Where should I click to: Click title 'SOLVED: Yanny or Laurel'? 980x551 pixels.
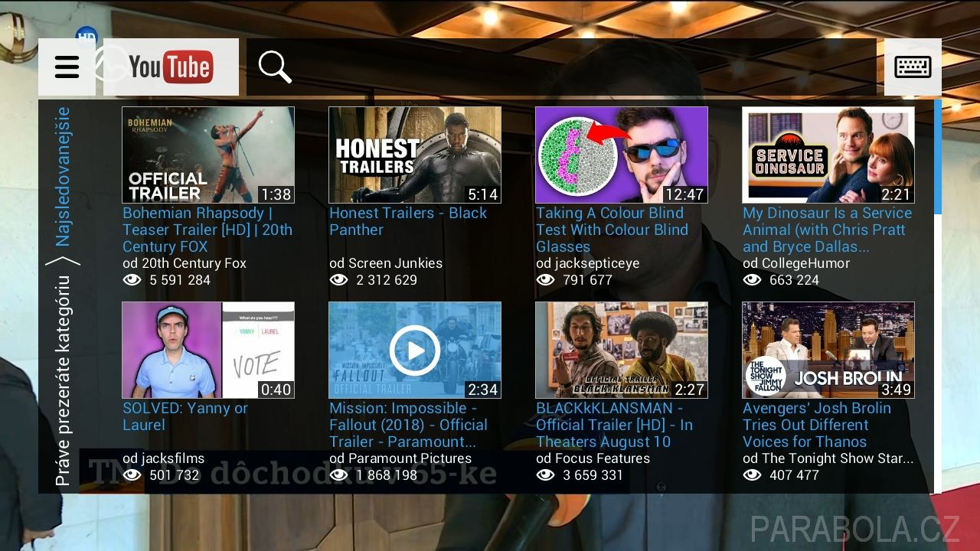click(x=185, y=416)
